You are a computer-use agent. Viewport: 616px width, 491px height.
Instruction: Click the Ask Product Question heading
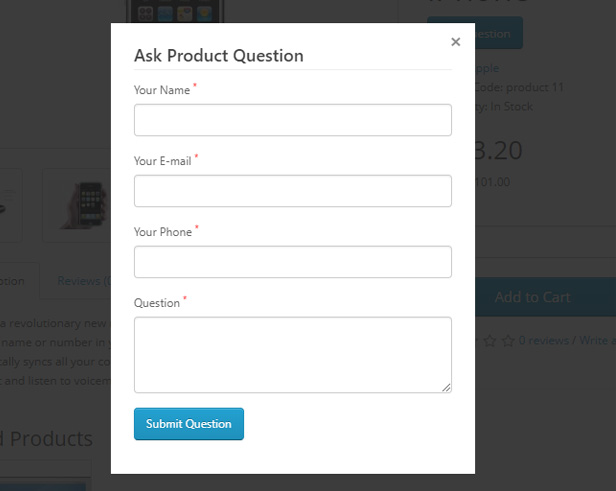pos(219,56)
